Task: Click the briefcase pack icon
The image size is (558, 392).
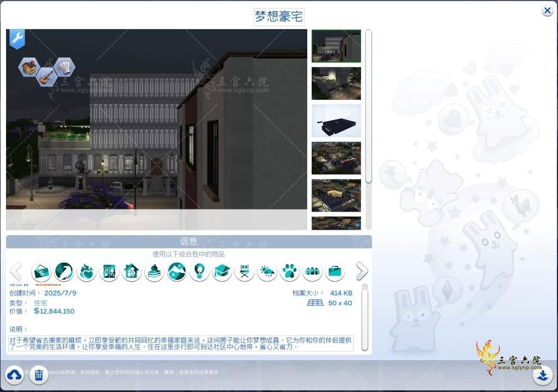Action: pos(335,272)
